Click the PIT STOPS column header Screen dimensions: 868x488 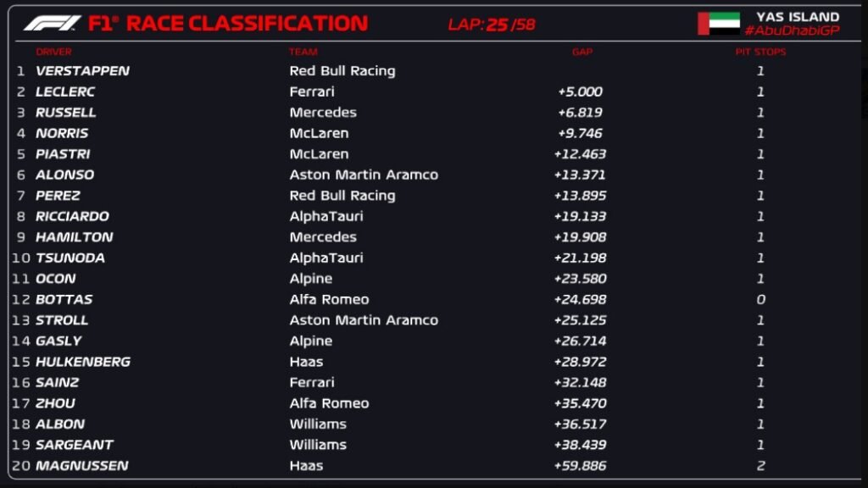coord(760,52)
